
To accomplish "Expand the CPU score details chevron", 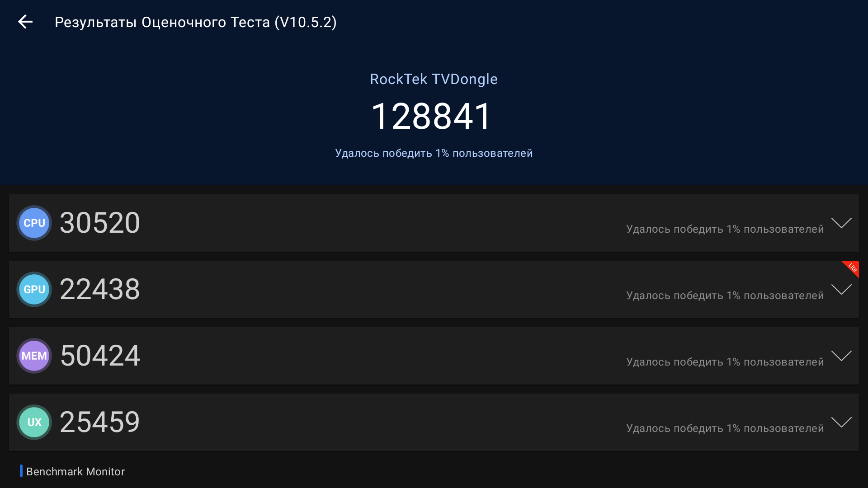I will click(841, 223).
